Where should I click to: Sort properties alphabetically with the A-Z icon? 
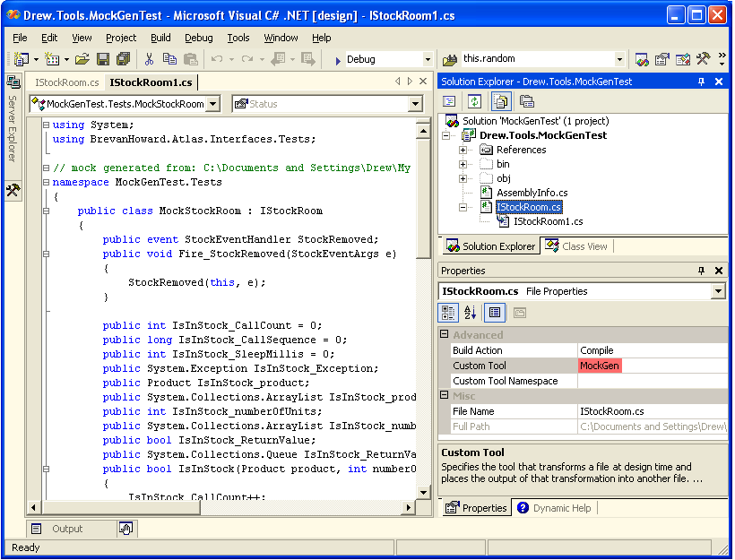471,313
